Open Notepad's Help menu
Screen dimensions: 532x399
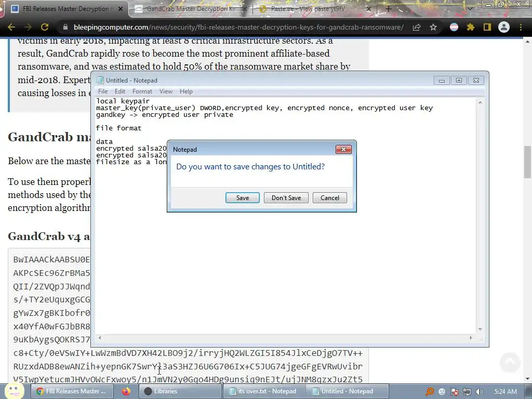click(186, 91)
